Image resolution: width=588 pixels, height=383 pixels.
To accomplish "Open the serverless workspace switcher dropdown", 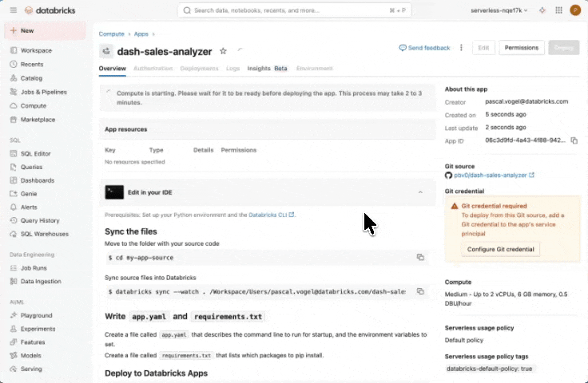I will point(499,10).
